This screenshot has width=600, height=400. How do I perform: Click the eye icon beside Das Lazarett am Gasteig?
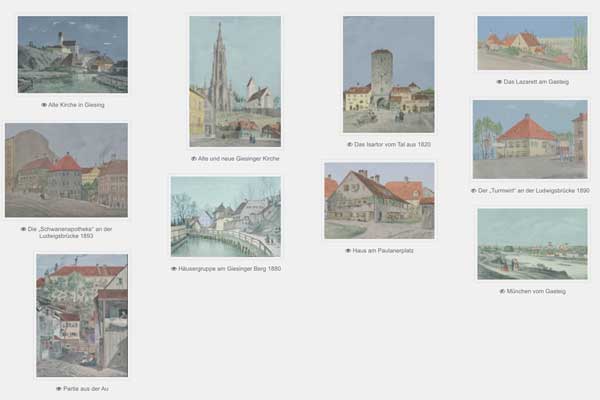(499, 82)
